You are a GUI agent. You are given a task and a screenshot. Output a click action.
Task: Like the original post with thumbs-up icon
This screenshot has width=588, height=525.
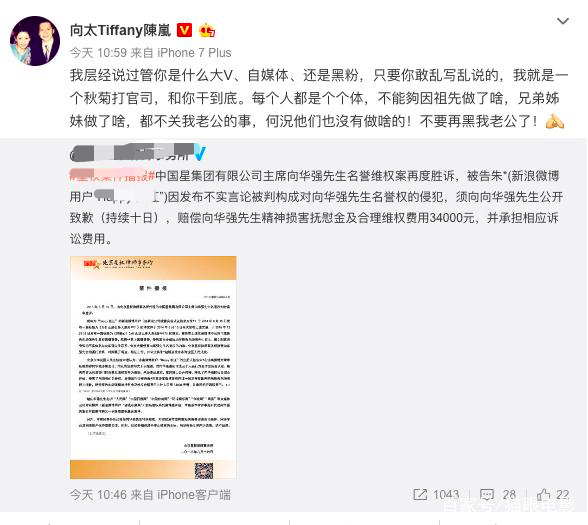pyautogui.click(x=543, y=495)
